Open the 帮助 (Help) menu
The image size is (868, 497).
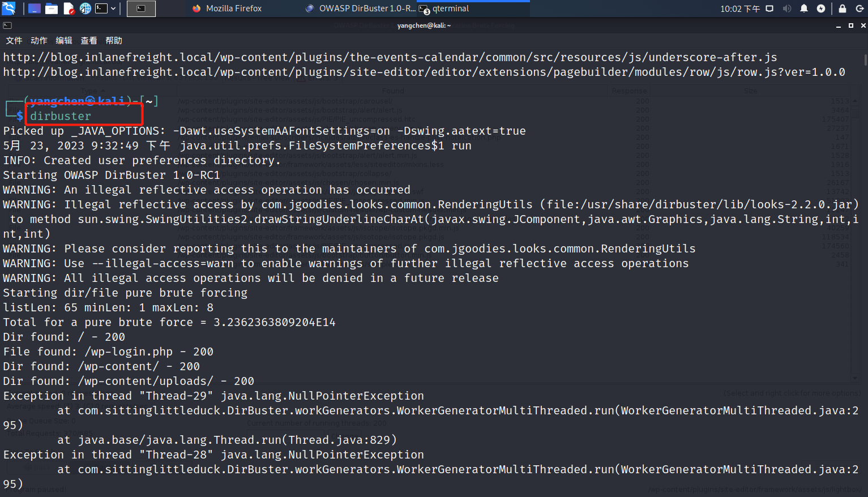click(114, 41)
